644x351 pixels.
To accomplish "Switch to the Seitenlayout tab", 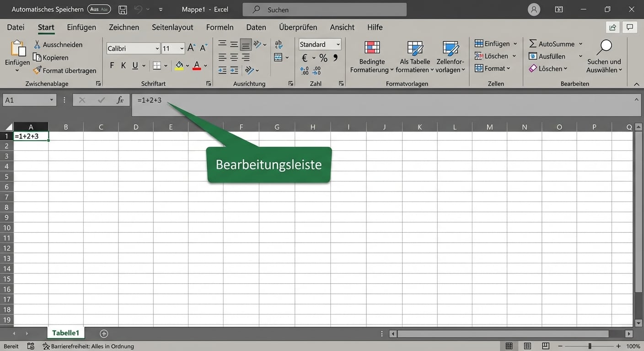I will click(x=172, y=27).
